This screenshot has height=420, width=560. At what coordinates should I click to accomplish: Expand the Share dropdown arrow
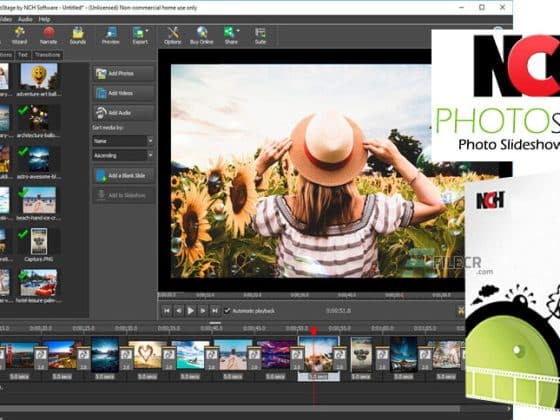click(x=238, y=31)
